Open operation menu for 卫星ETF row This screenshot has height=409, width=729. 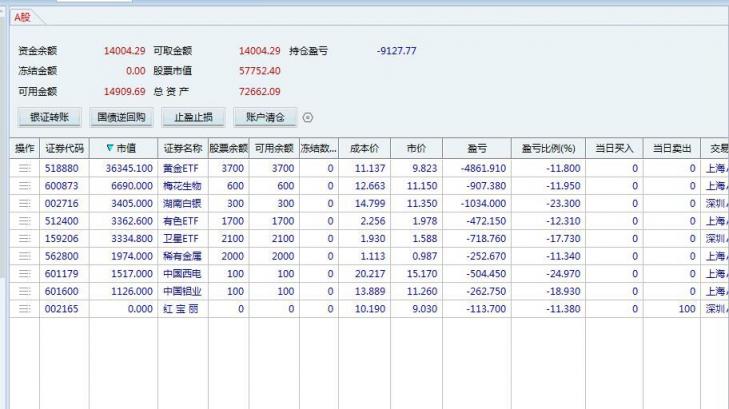[x=24, y=239]
